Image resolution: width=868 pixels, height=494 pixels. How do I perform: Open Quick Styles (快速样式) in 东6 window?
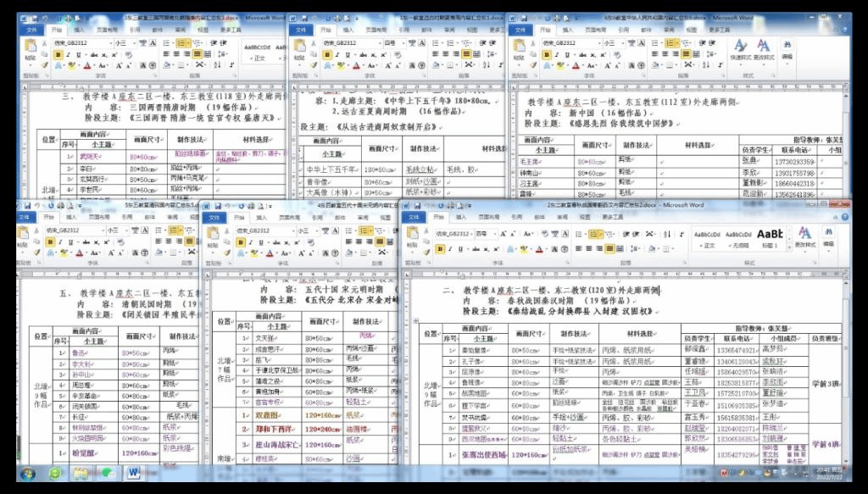click(739, 49)
